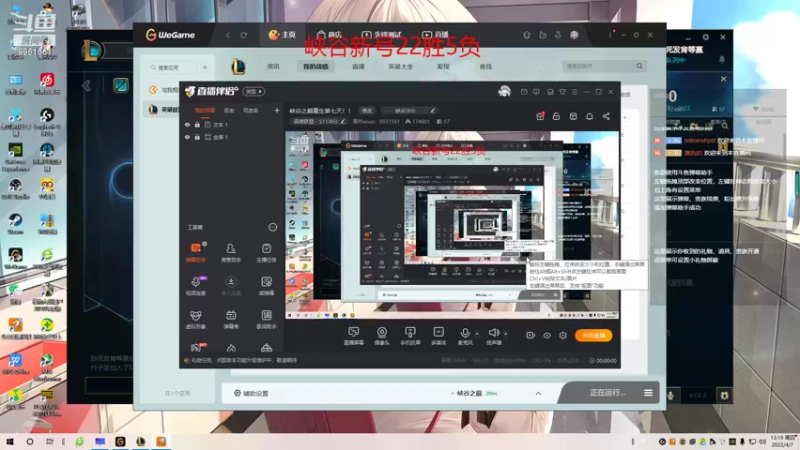Toggle the unlock padlock in the stream header
800x450 pixels.
(x=556, y=116)
